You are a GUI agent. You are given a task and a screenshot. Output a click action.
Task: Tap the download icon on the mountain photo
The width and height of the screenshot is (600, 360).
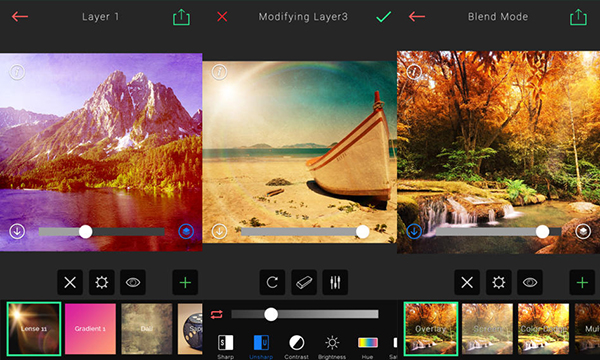pos(17,231)
